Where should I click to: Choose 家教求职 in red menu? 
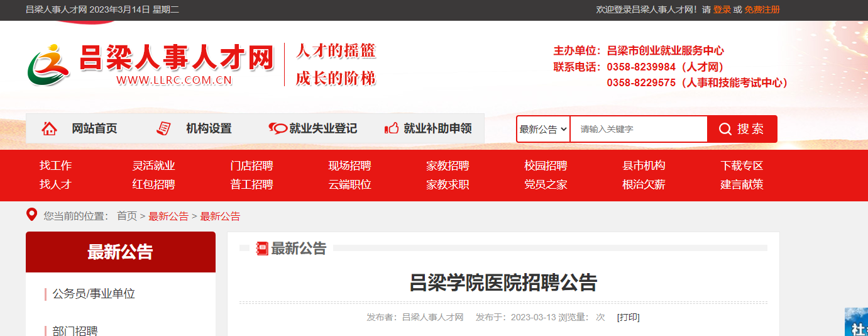[x=448, y=184]
